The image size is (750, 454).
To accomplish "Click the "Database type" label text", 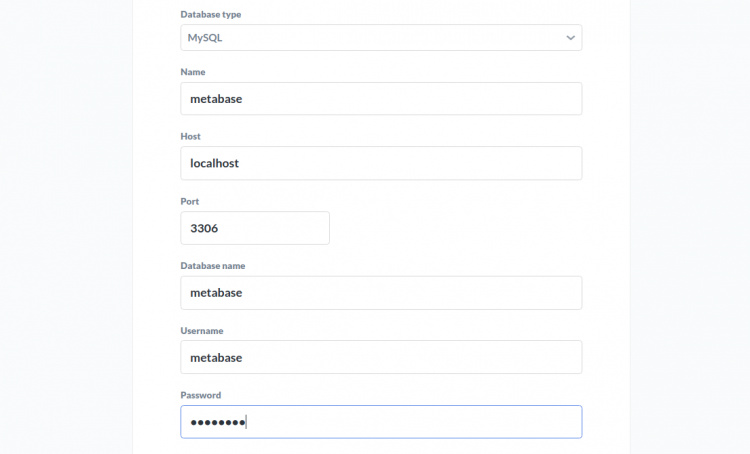I will (x=210, y=15).
